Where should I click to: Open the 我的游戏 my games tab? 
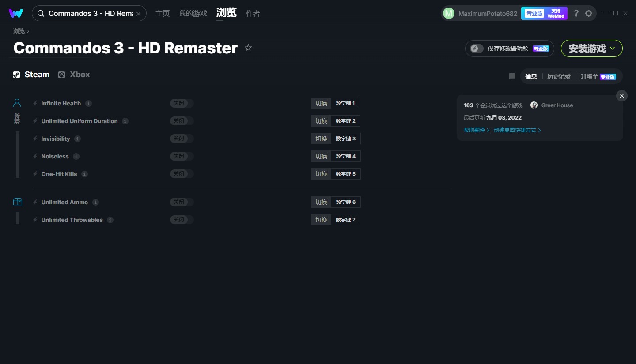pos(193,14)
